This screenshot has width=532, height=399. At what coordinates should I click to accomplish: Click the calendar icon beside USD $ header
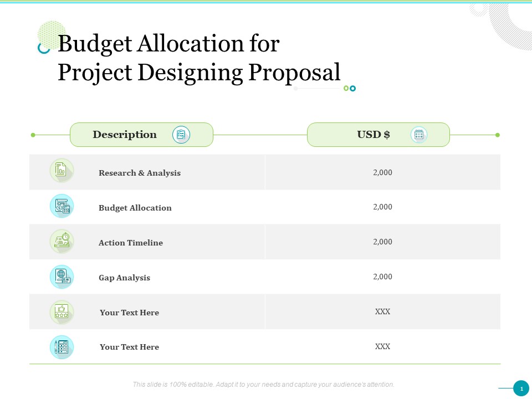419,135
